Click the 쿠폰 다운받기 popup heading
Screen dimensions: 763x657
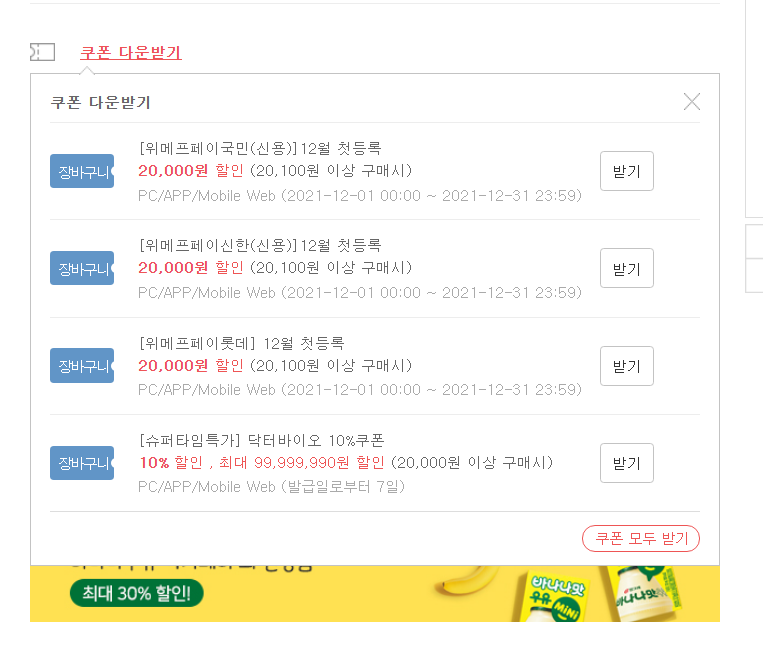coord(101,102)
